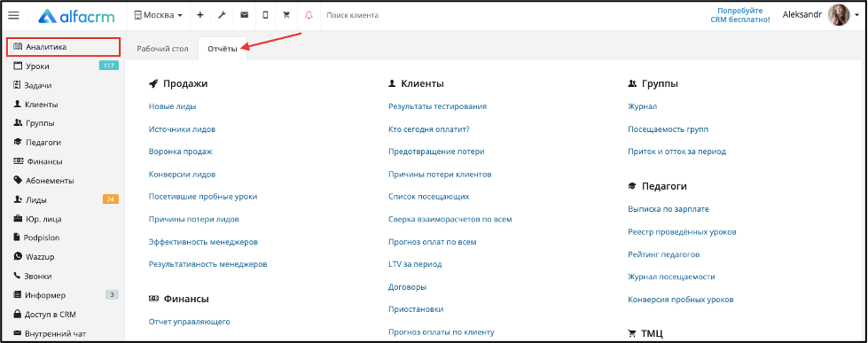868x343 pixels.
Task: Open Аналитика in the sidebar
Action: (x=63, y=47)
